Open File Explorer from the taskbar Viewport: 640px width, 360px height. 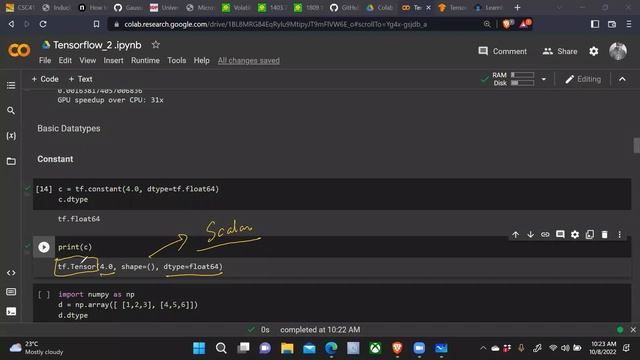(287, 348)
